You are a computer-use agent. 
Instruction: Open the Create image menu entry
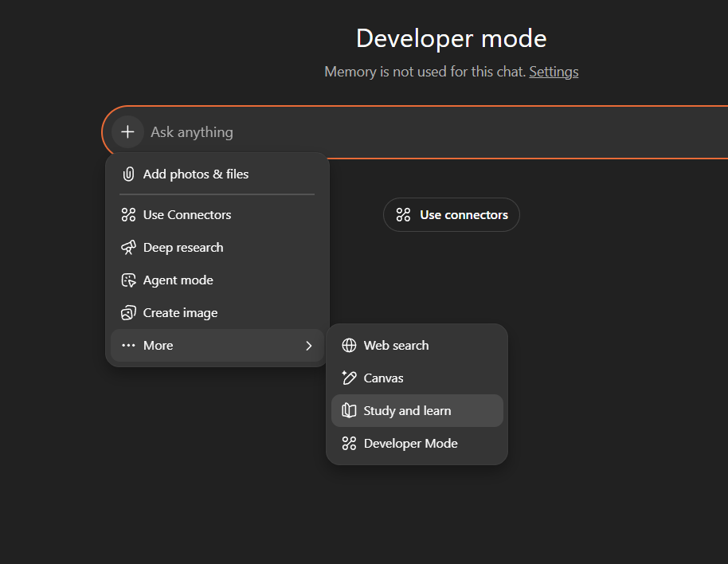pos(179,312)
